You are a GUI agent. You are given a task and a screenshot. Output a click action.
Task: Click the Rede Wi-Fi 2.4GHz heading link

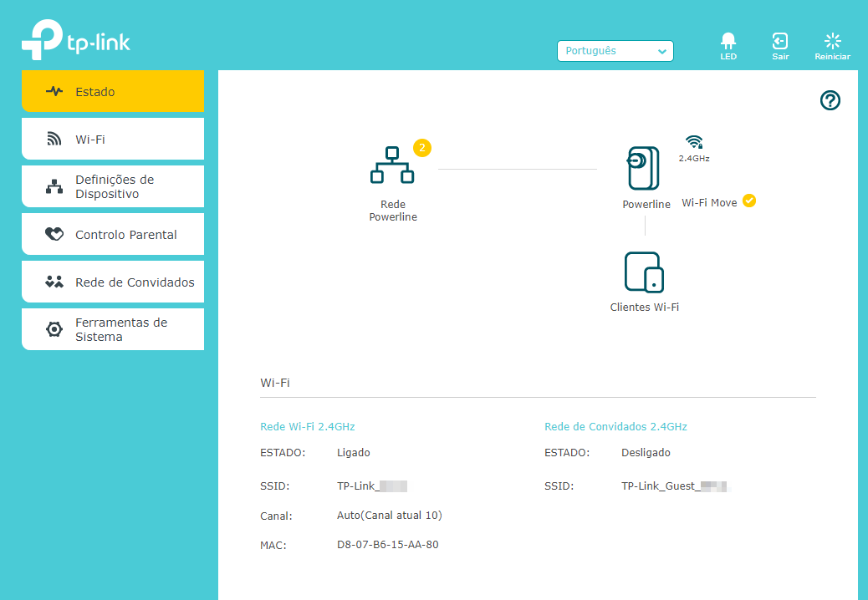pyautogui.click(x=308, y=426)
